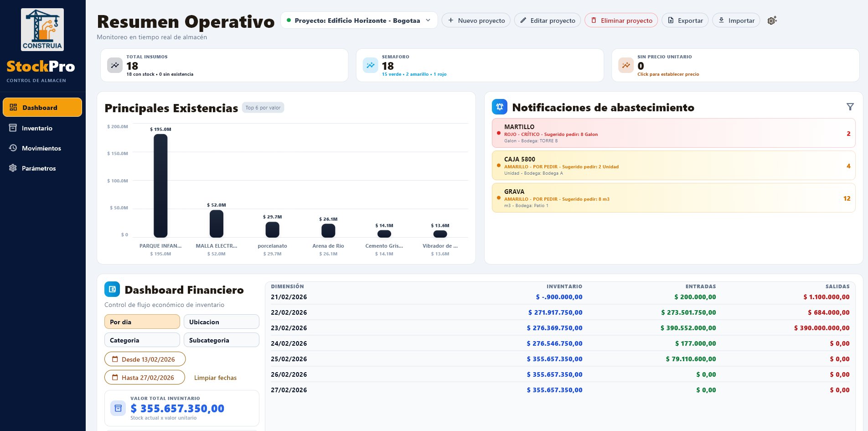Select the Inventario icon in the sidebar

[13, 128]
